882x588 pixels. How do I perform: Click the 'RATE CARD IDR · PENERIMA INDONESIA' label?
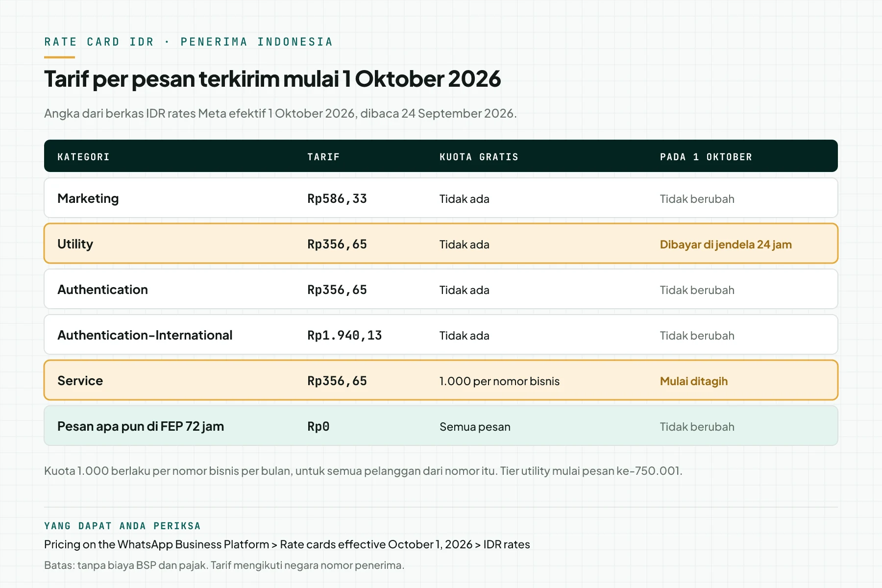[189, 42]
